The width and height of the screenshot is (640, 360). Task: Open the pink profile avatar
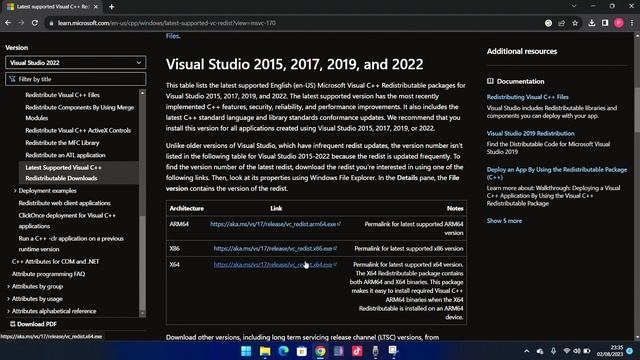619,23
